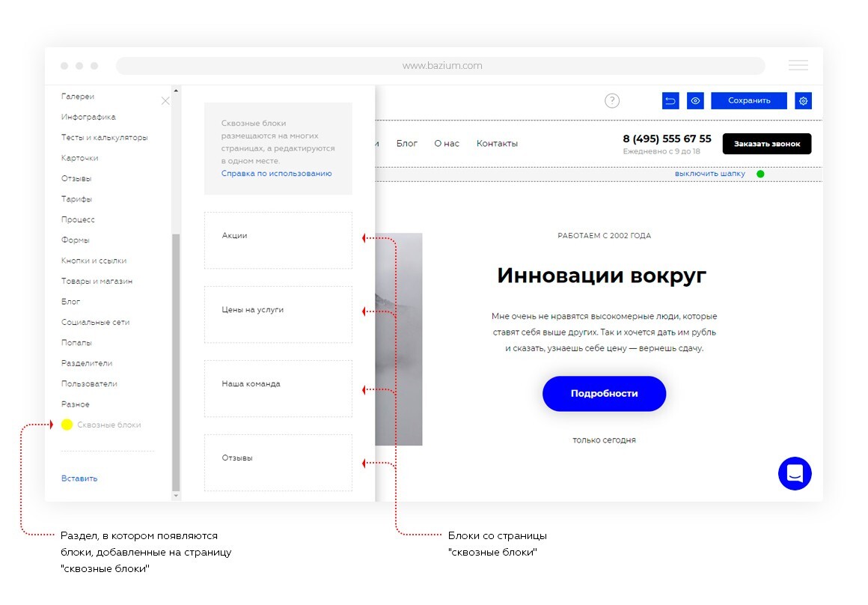Screen dimensions: 868x605
Task: Choose the Отзывы block card
Action: (278, 463)
